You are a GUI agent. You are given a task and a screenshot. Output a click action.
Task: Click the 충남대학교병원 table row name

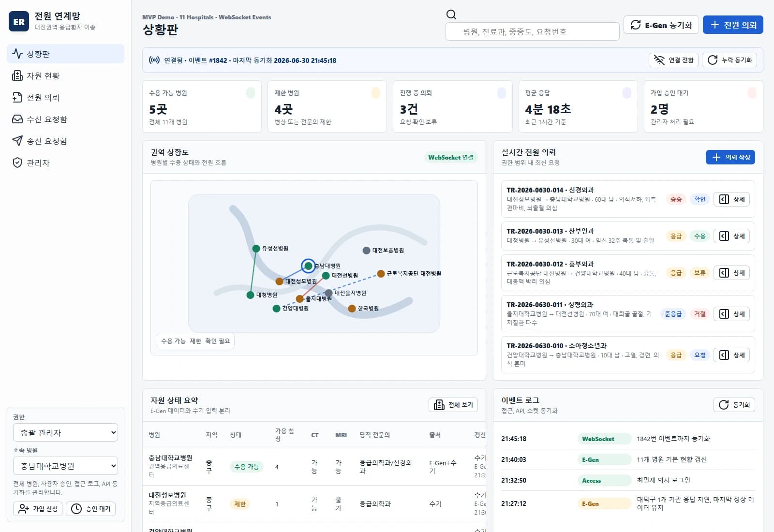[170, 458]
